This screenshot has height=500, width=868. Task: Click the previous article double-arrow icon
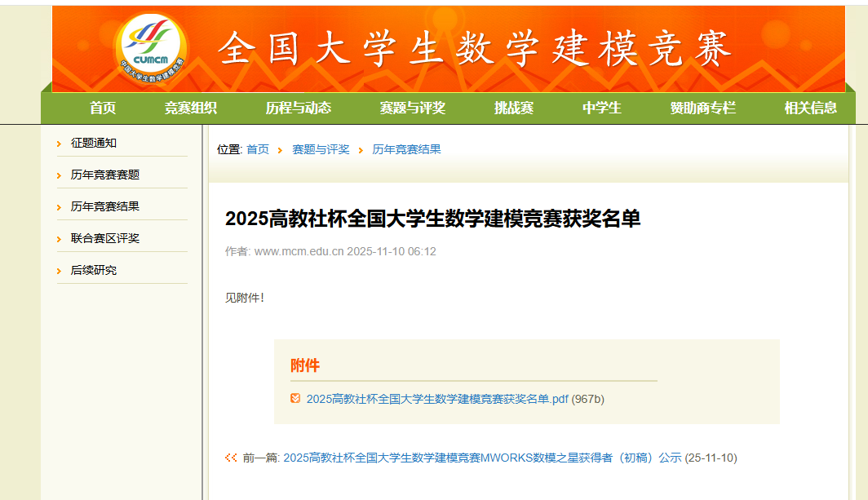click(x=231, y=458)
